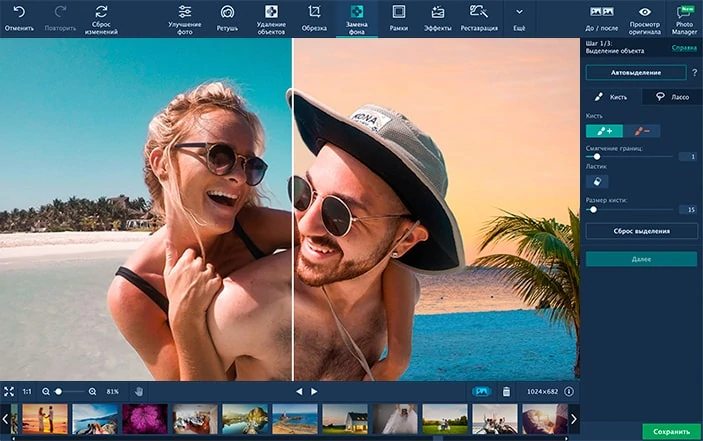The image size is (703, 441).
Task: Select the eraser (Ластик) icon
Action: [597, 181]
